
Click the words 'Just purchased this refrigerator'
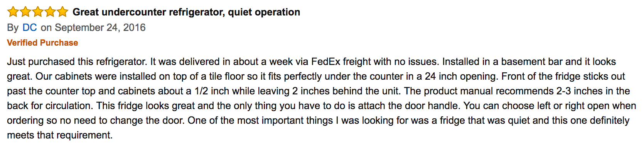point(76,62)
